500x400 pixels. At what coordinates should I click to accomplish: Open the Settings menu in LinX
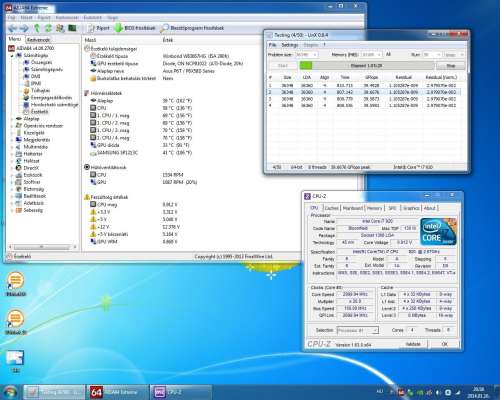click(x=289, y=45)
